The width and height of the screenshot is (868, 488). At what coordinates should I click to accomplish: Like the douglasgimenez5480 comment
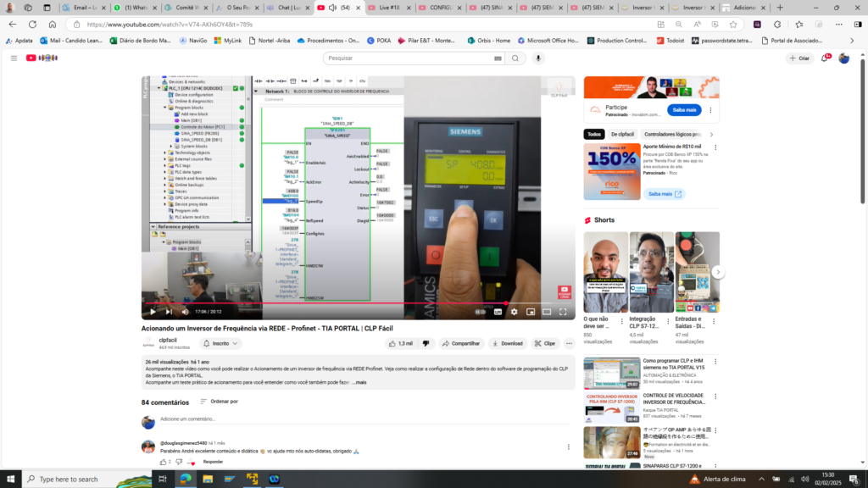coord(163,462)
